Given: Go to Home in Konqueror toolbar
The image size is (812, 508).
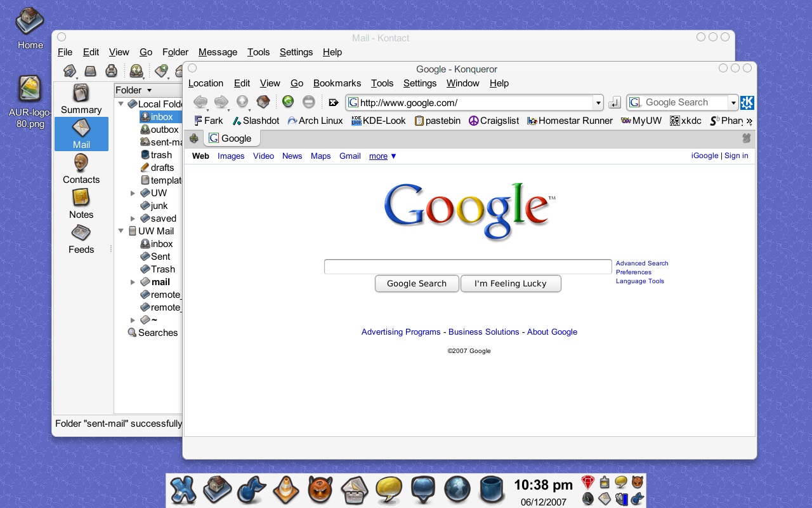Looking at the screenshot, I should (x=263, y=102).
